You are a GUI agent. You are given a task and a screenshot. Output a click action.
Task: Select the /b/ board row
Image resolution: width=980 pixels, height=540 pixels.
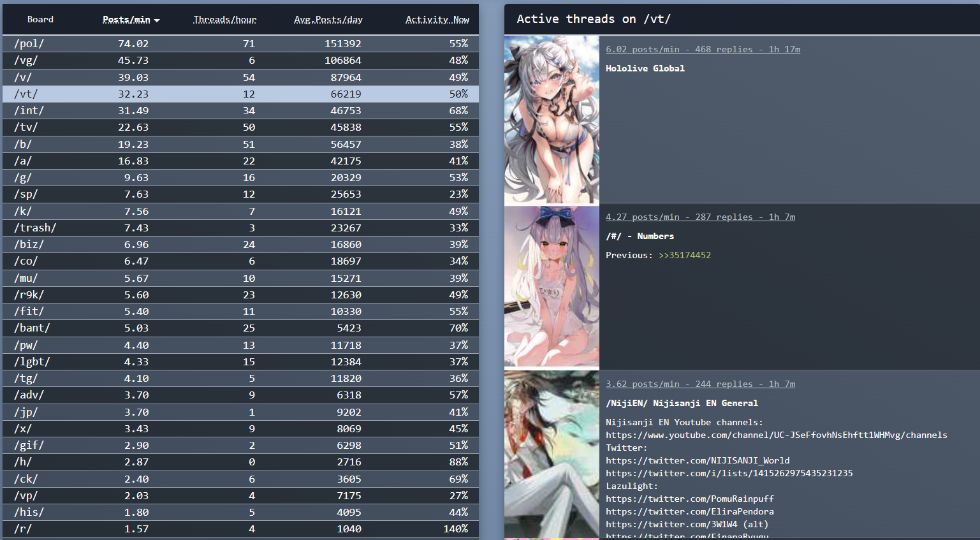pos(240,144)
